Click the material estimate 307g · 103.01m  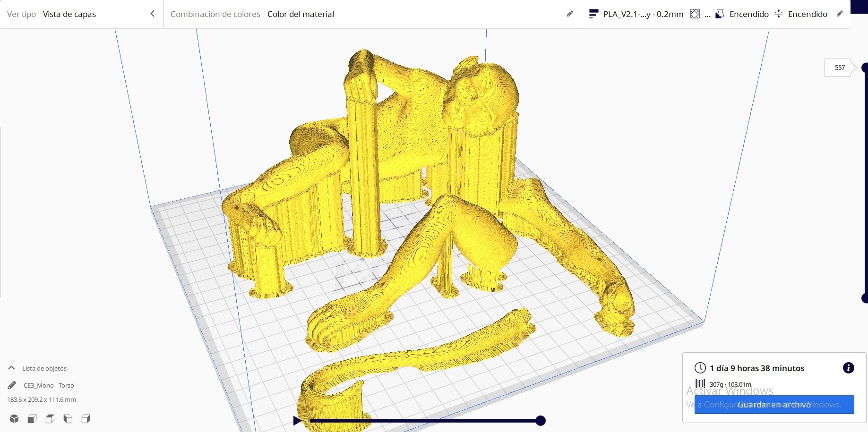tap(730, 384)
